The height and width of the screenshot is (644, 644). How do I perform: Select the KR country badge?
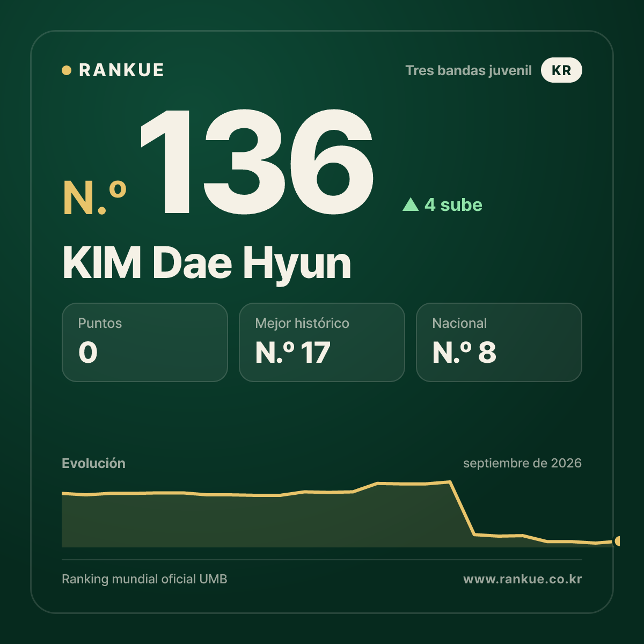click(x=561, y=70)
